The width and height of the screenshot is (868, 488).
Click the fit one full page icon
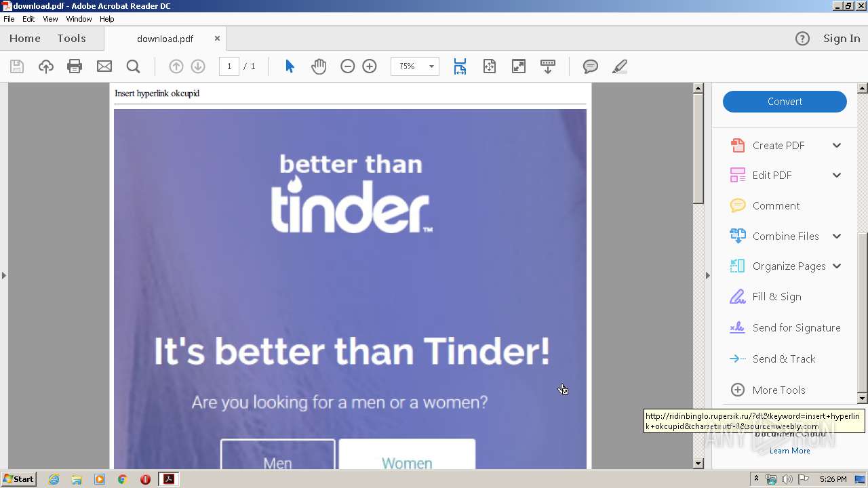490,66
